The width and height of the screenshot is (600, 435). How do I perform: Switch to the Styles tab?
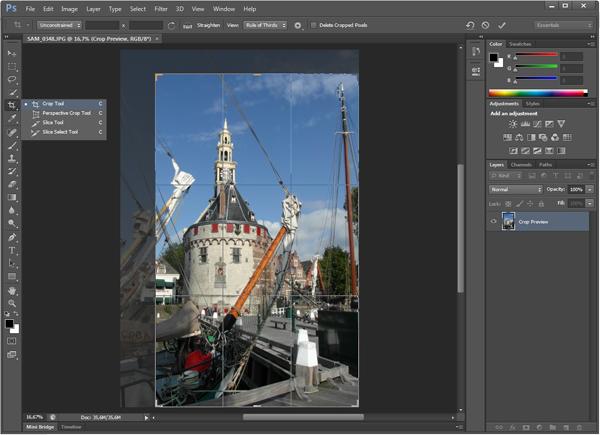(532, 104)
